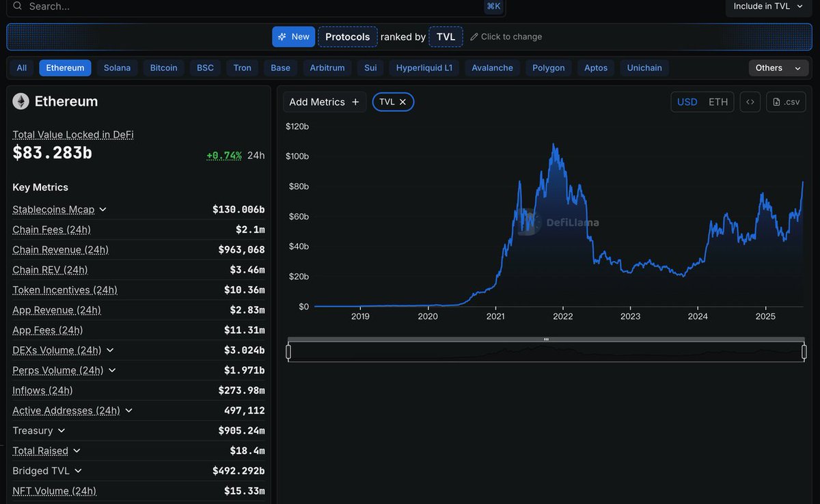Remove TVL metric with the X icon
Viewport: 820px width, 504px height.
[402, 102]
